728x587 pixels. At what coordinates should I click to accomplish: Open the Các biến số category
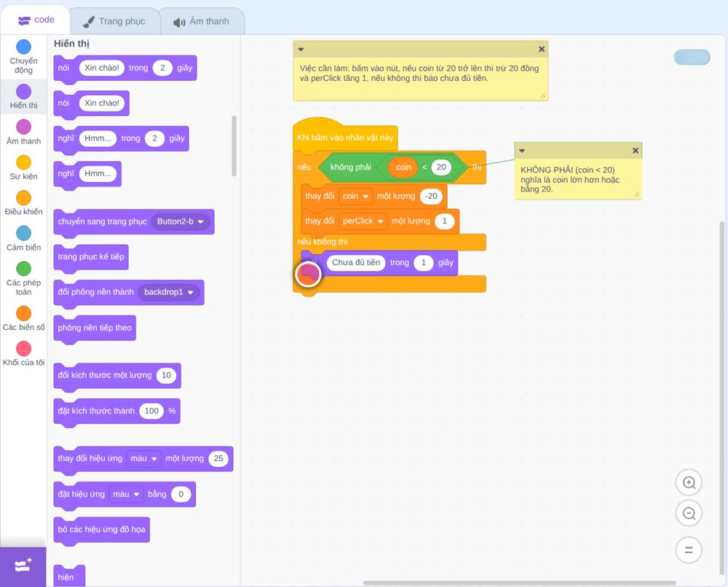pyautogui.click(x=24, y=318)
